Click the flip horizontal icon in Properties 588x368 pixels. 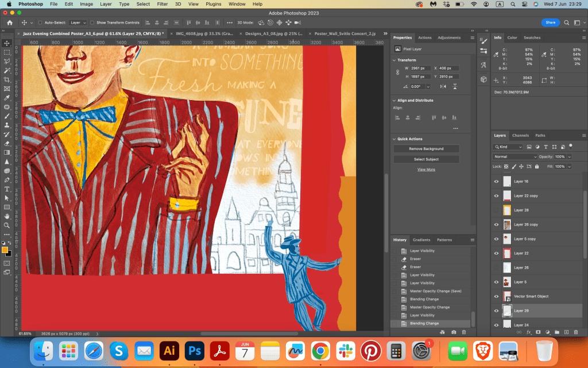pyautogui.click(x=443, y=86)
